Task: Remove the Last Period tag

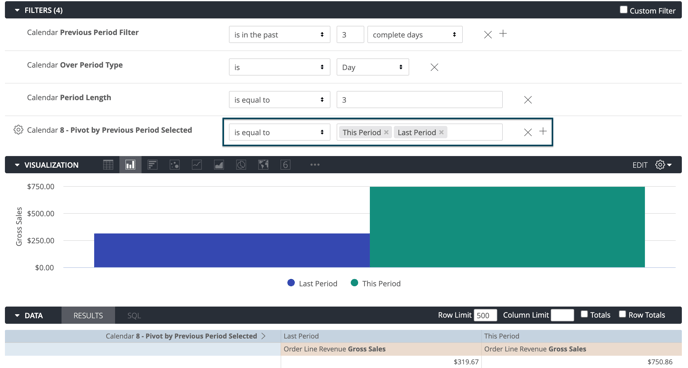Action: coord(441,132)
